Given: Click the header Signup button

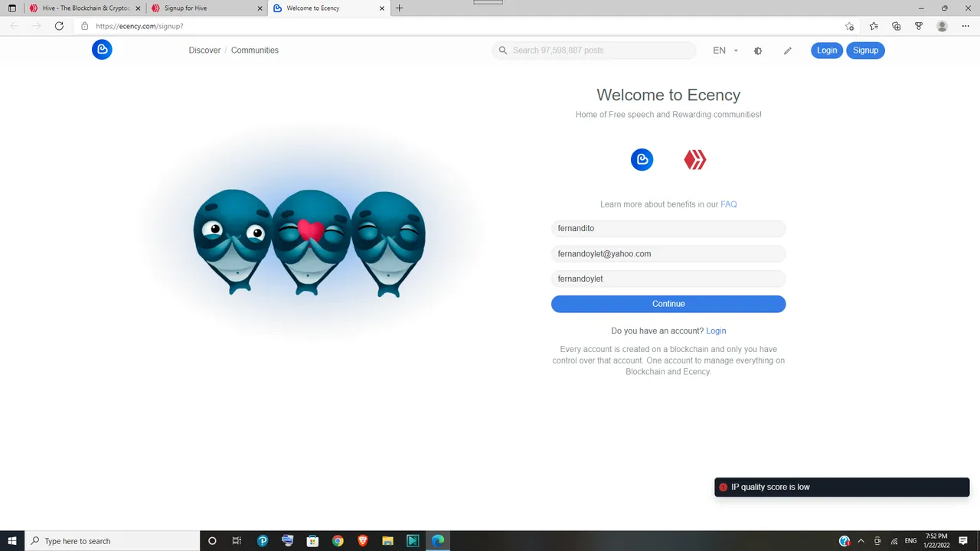Looking at the screenshot, I should pyautogui.click(x=865, y=51).
